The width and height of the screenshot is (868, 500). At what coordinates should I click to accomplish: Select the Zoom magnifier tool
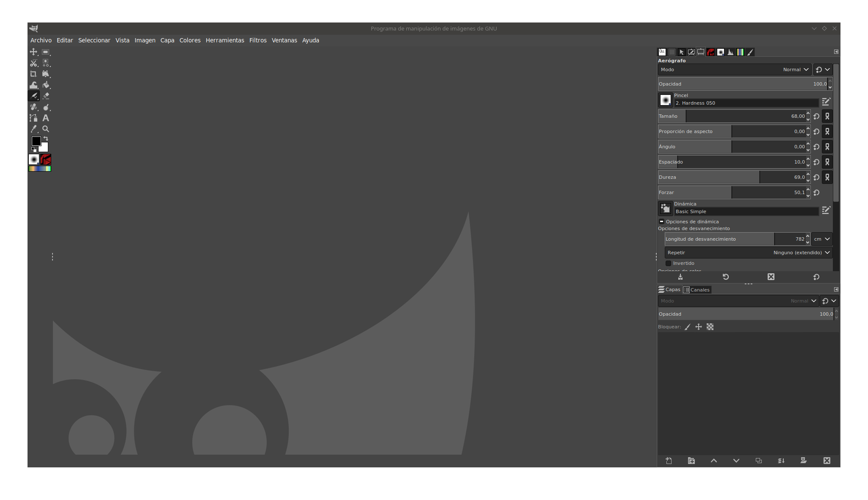point(46,129)
